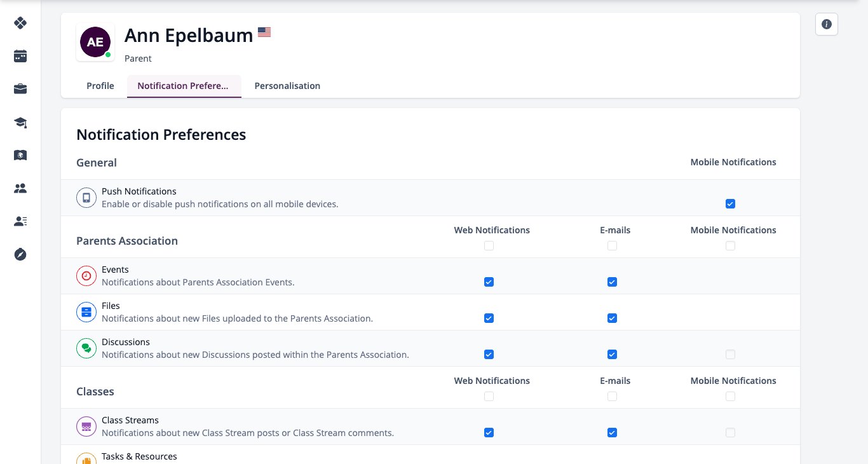Toggle all Classes E-mails header checkbox
Screen dimensions: 868x464
pos(612,397)
